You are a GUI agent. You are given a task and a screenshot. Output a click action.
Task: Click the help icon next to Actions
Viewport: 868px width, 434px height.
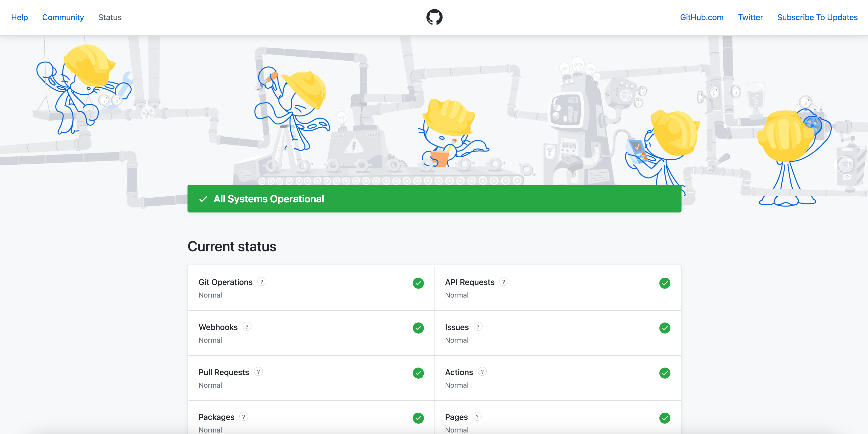pyautogui.click(x=482, y=372)
